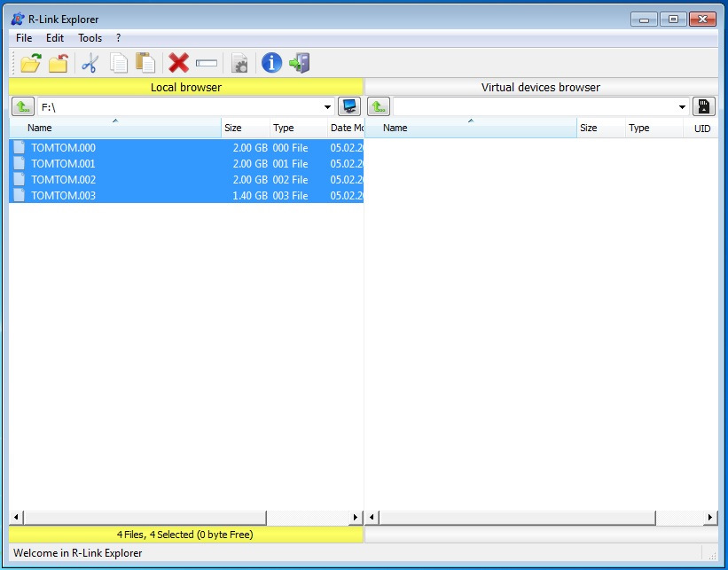Sort Local browser by Name column
The width and height of the screenshot is (728, 570).
click(x=115, y=128)
